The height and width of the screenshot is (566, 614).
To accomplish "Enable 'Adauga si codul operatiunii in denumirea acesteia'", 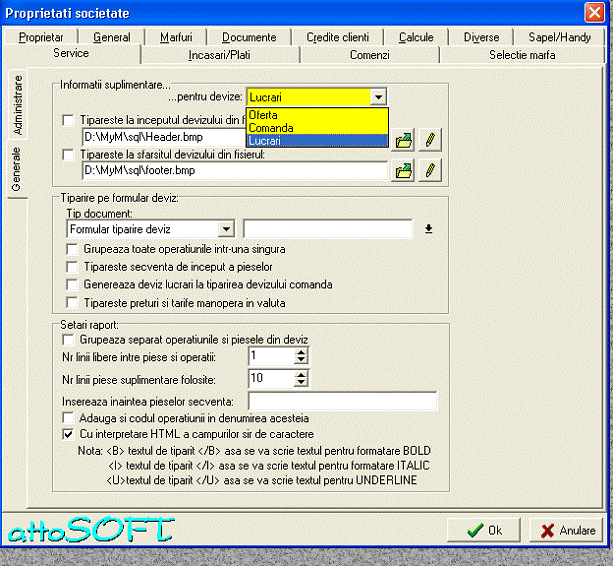I will [x=68, y=418].
